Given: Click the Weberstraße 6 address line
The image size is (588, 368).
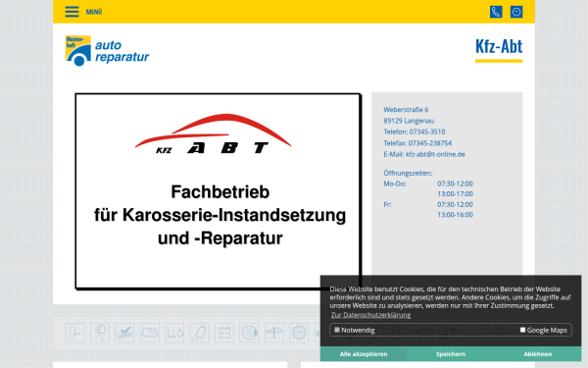Looking at the screenshot, I should 406,110.
